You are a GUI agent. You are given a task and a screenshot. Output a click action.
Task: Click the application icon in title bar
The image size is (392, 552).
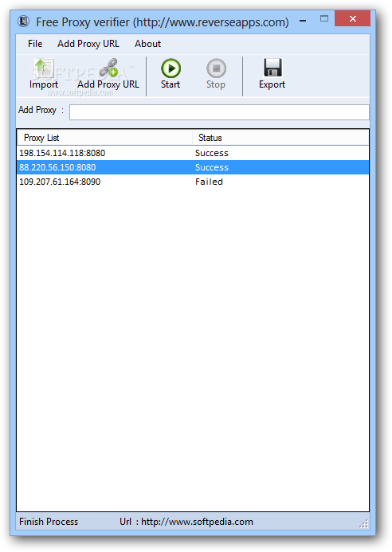coord(24,22)
